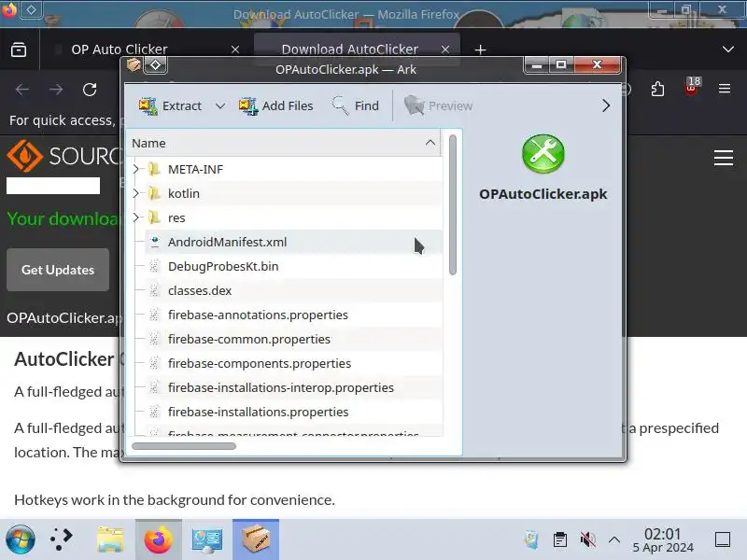Toggle Ark keep-on-all-desktops pin icon

156,64
